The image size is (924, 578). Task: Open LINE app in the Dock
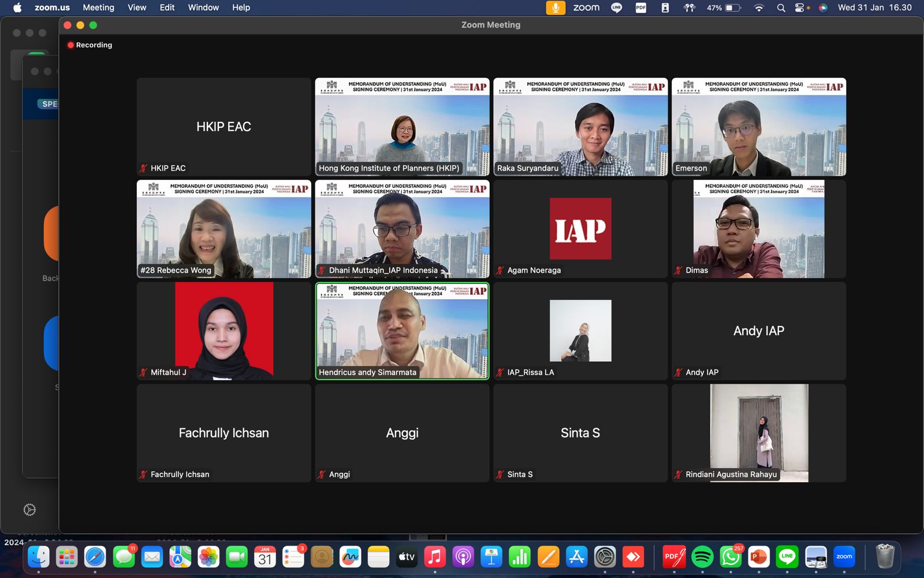point(787,557)
